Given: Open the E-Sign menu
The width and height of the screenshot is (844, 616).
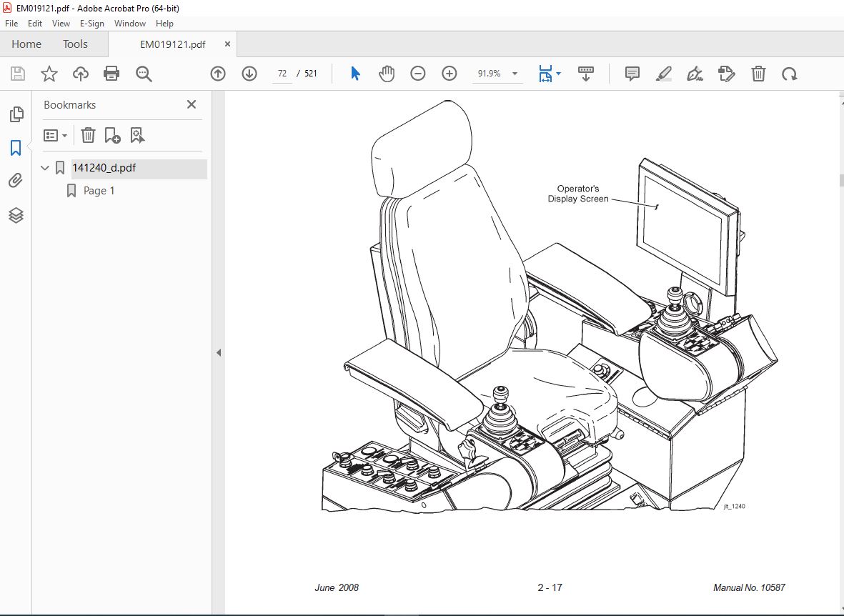Looking at the screenshot, I should [92, 24].
